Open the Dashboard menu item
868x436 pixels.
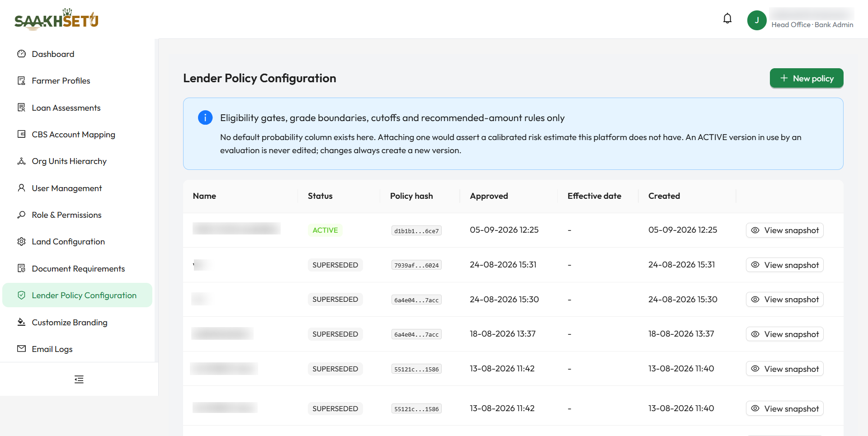click(77, 54)
